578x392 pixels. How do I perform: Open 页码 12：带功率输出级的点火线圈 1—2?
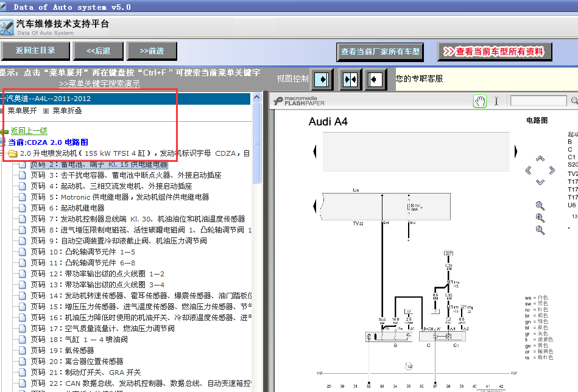[97, 274]
